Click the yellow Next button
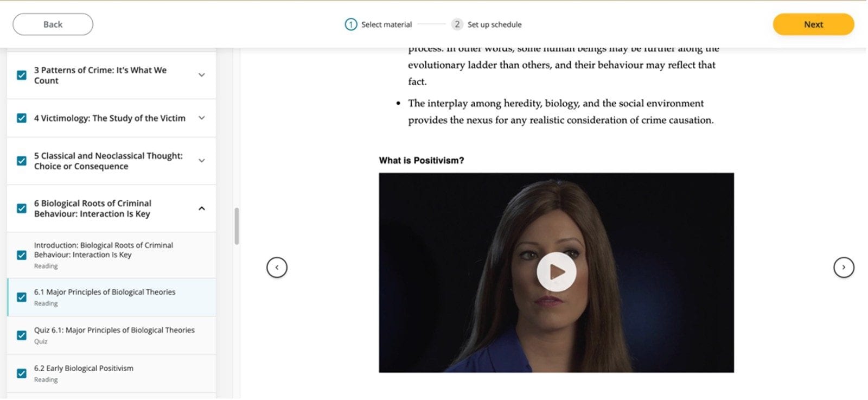 tap(813, 24)
